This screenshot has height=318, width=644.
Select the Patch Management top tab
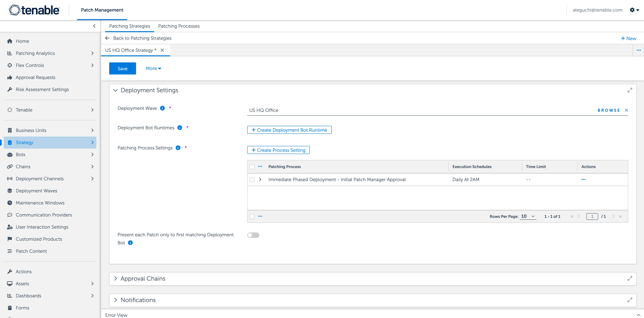coord(102,10)
